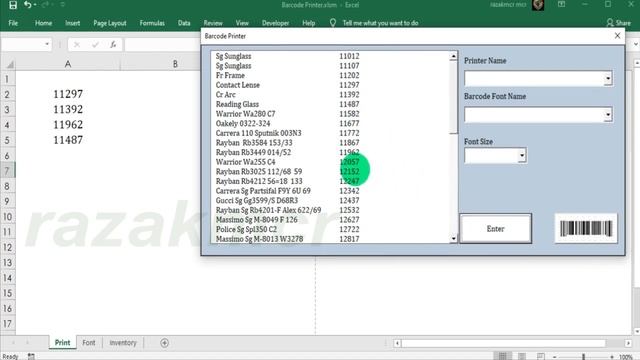Open the Data ribbon tab
The height and width of the screenshot is (360, 640).
click(x=184, y=23)
